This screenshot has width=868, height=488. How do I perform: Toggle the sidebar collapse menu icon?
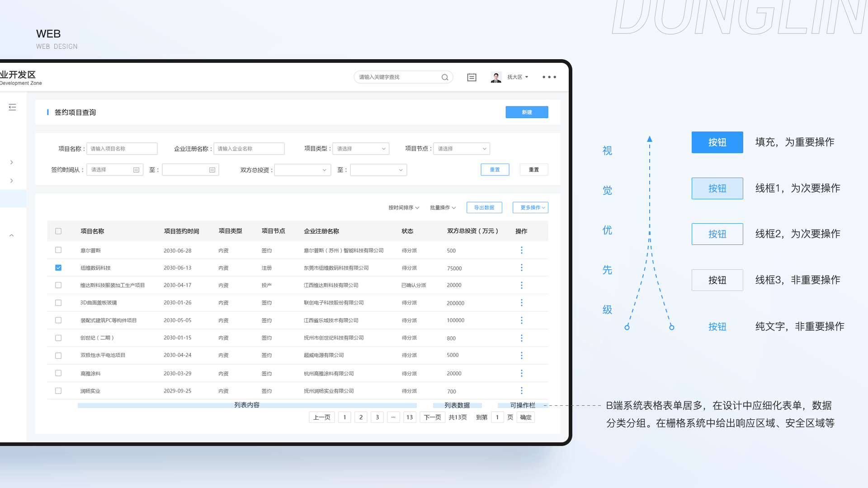click(12, 107)
